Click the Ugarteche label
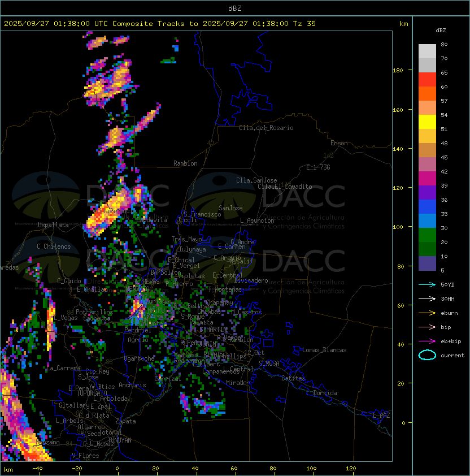This screenshot has height=476, width=470. (140, 358)
